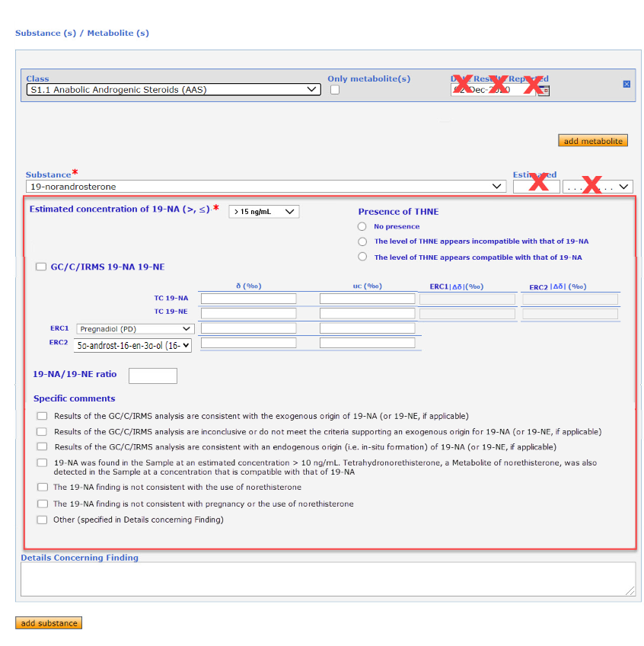This screenshot has width=644, height=646.
Task: Select 'THNE appears compatible with that of 19-NA'
Action: (362, 257)
